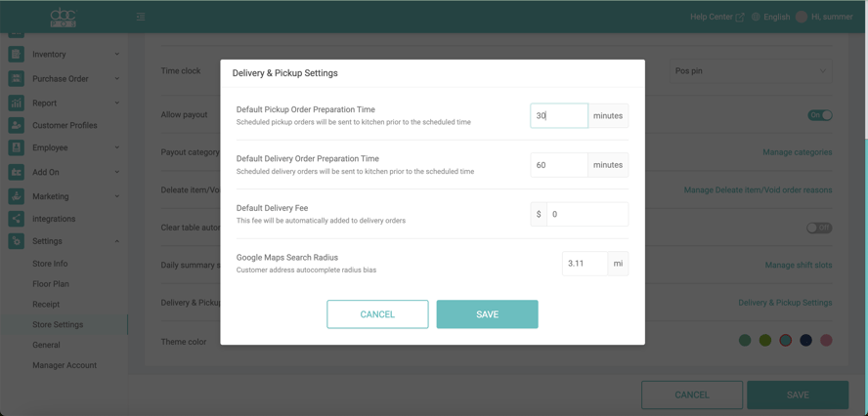Click the Help Center external link icon
868x416 pixels.
click(x=740, y=18)
